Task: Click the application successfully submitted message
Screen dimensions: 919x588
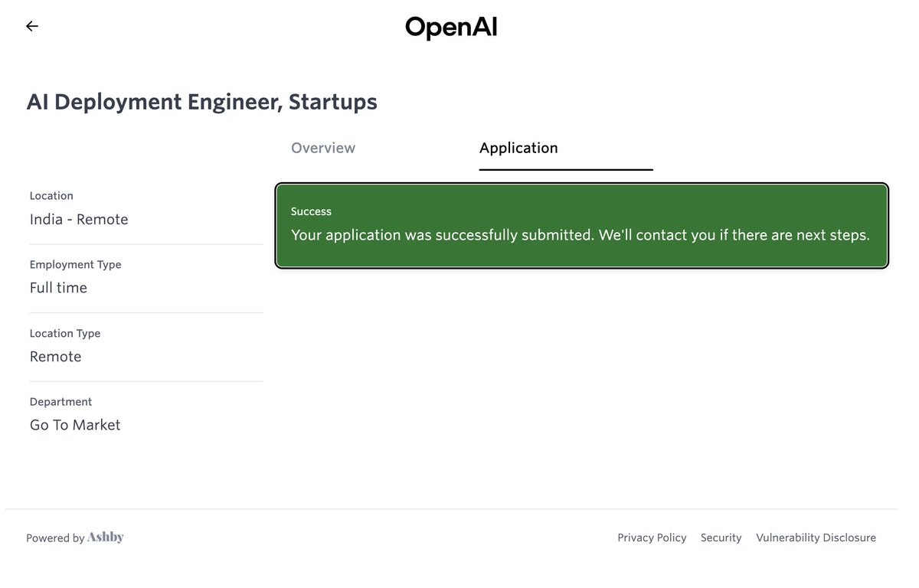Action: pyautogui.click(x=581, y=235)
